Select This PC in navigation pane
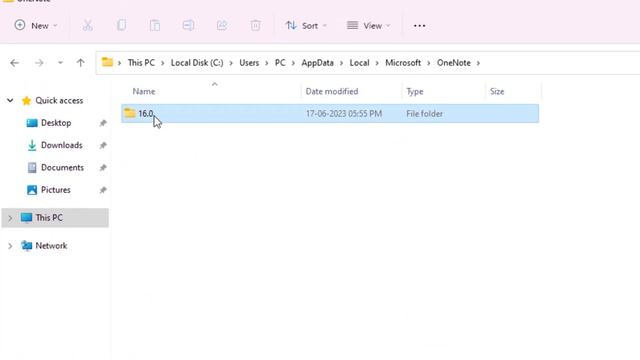640x360 pixels. coord(49,218)
